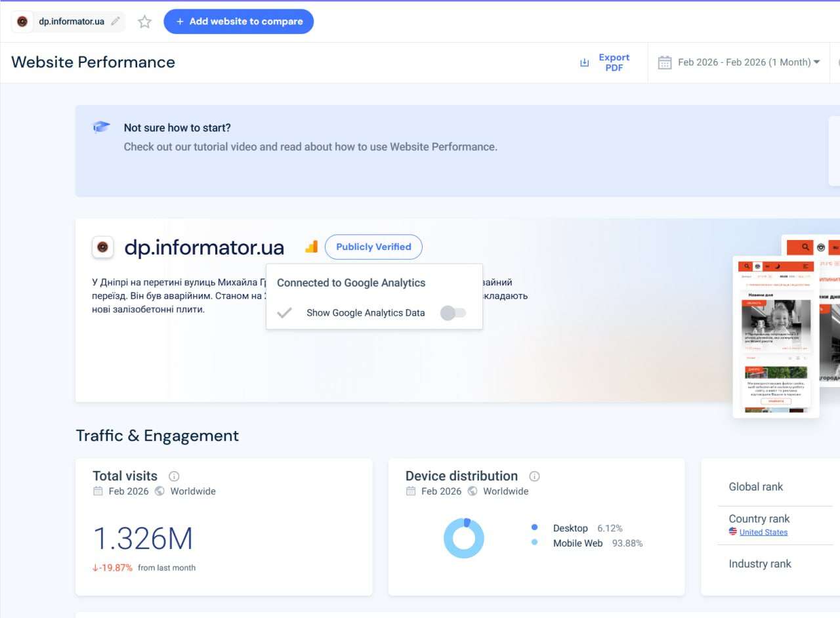Image resolution: width=840 pixels, height=618 pixels.
Task: Click the mobile site preview thumbnail
Action: coord(776,337)
